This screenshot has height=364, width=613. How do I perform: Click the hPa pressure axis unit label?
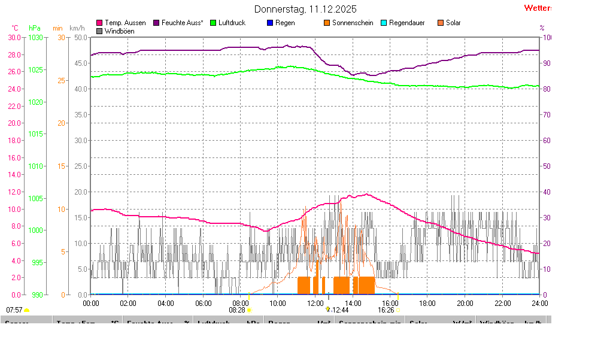pos(35,28)
